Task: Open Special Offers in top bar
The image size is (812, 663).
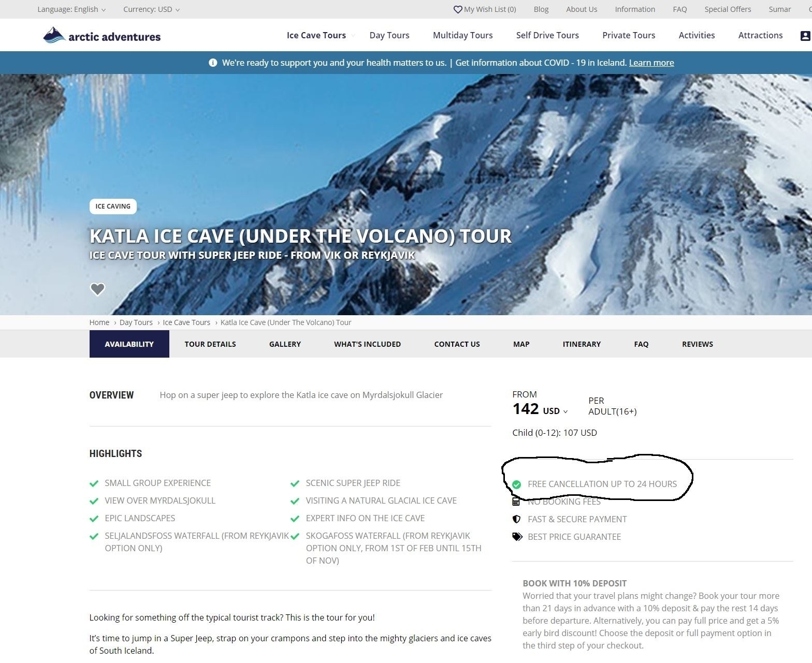Action: pyautogui.click(x=728, y=9)
